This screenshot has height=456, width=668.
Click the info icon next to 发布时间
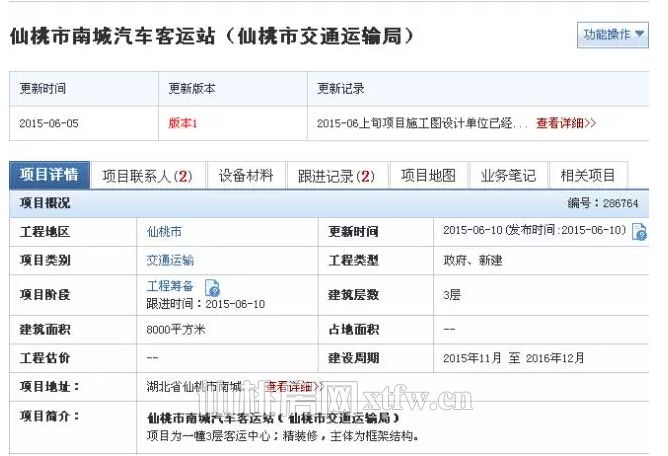pos(639,232)
